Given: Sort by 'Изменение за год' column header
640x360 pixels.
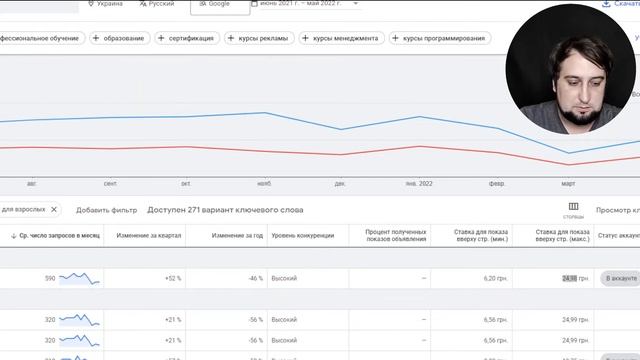Looking at the screenshot, I should [237, 236].
